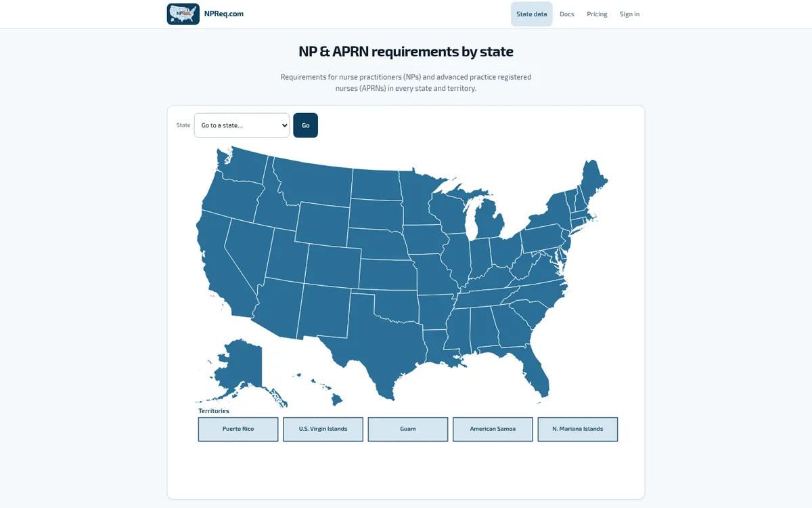Select Montana on the map
Viewport: 812px width, 508px height.
tap(315, 182)
